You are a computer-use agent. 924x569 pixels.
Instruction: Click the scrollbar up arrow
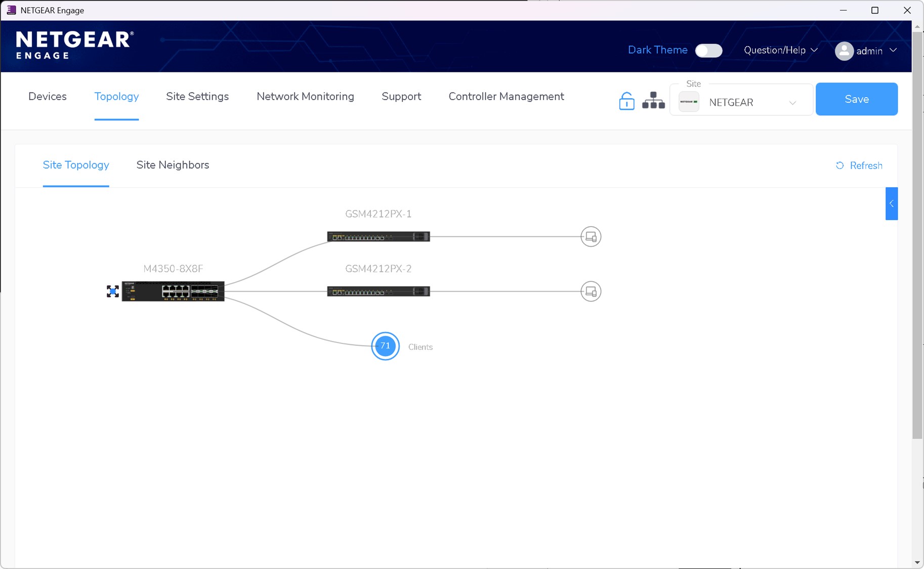[x=917, y=26]
